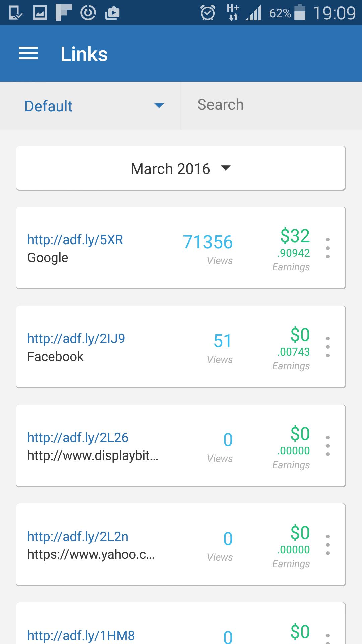Select the 71356 views count
Image resolution: width=362 pixels, height=644 pixels.
(x=208, y=242)
